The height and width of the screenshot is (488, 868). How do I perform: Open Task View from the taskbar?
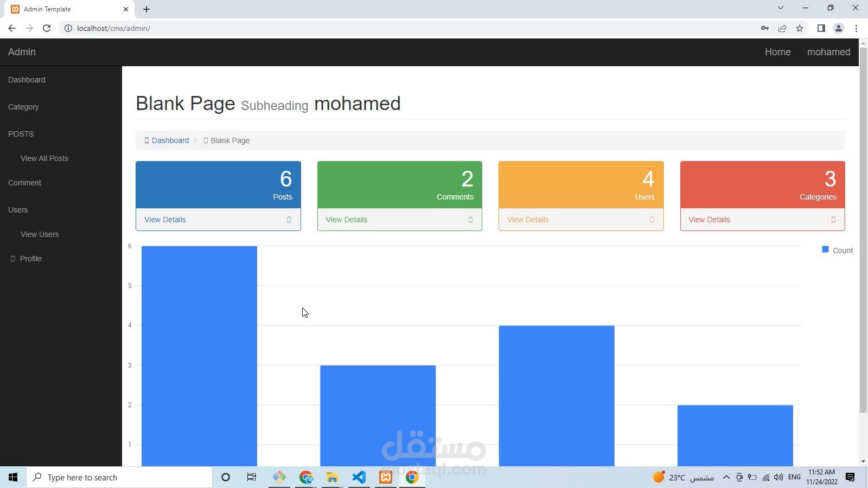point(251,477)
